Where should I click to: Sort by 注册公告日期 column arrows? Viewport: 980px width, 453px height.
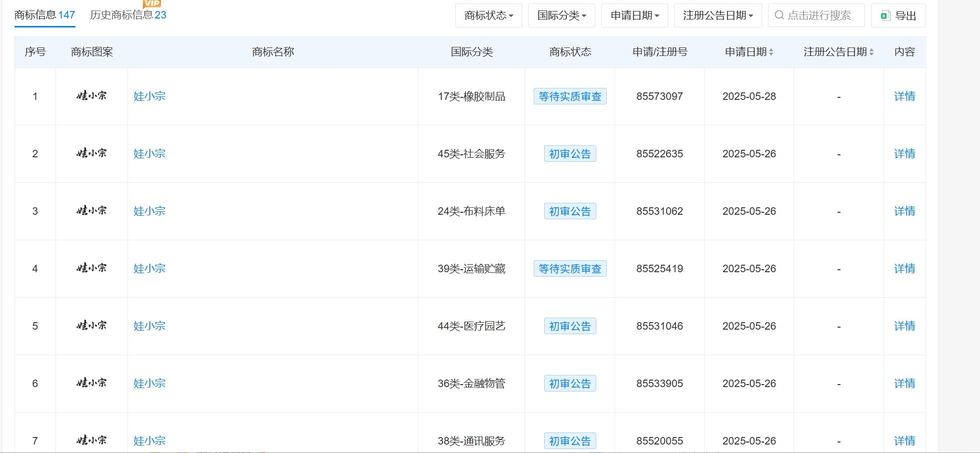(x=872, y=52)
